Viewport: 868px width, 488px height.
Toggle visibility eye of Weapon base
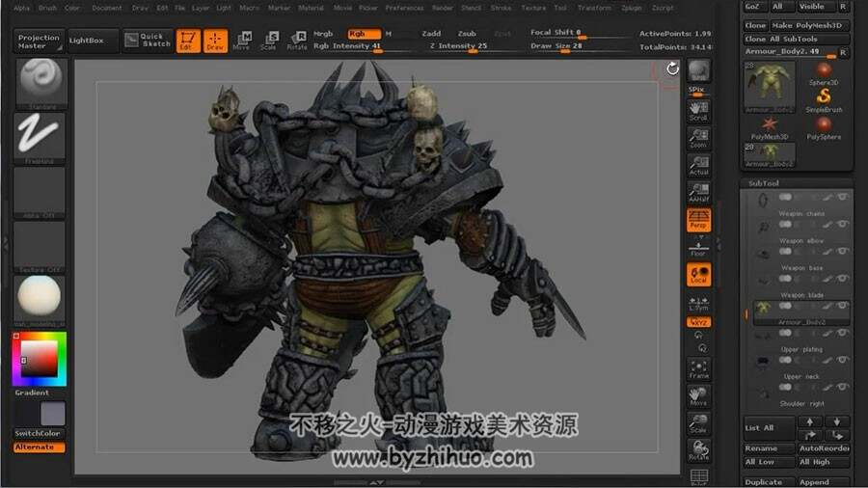843,251
